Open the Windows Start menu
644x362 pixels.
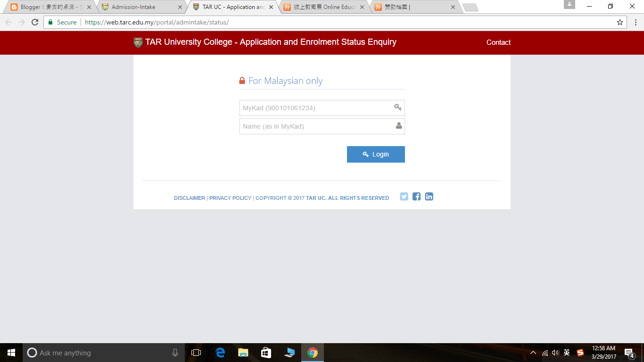pyautogui.click(x=11, y=353)
